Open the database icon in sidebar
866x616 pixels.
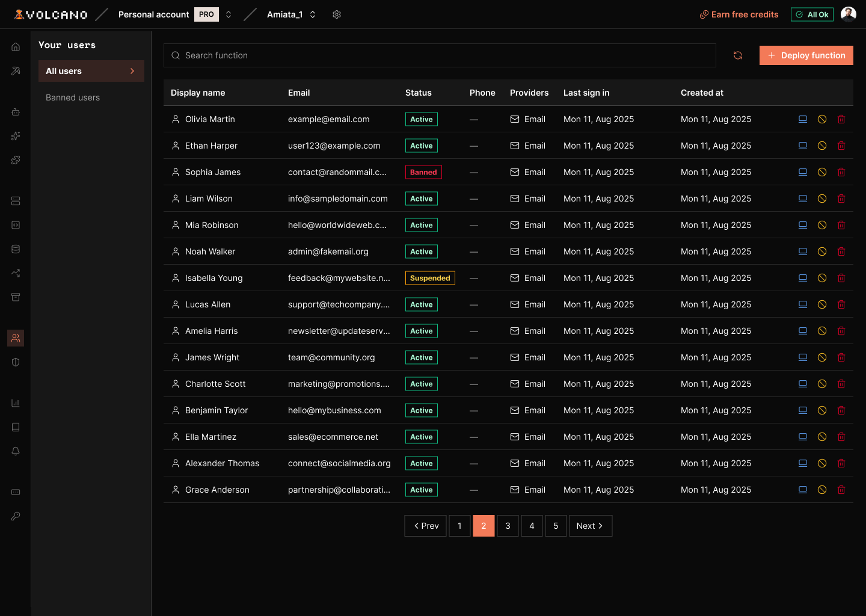[x=16, y=249]
